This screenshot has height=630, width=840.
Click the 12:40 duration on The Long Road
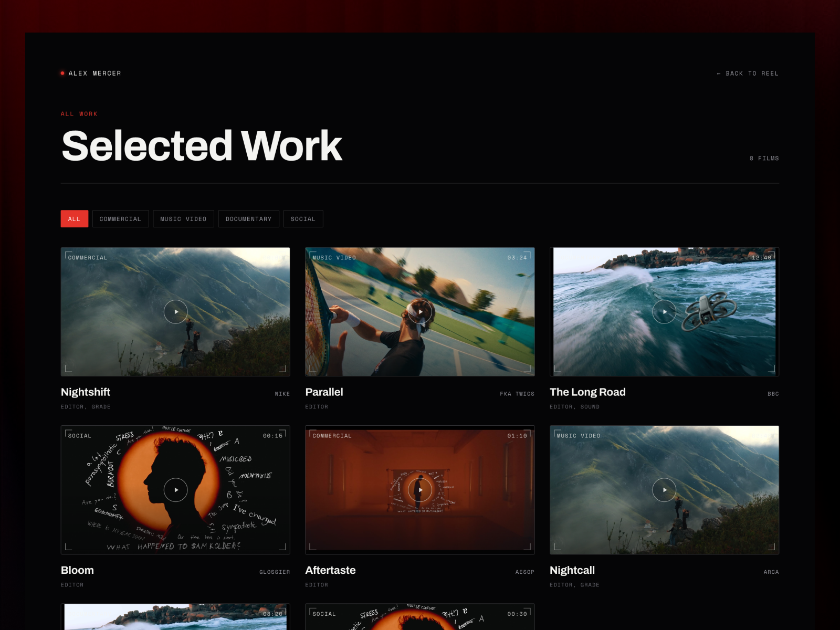(762, 258)
